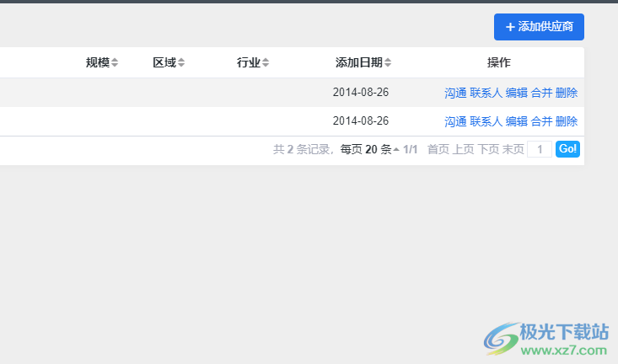The image size is (618, 364).
Task: Expand the 每页 20 条 page size dropdown
Action: click(x=369, y=149)
